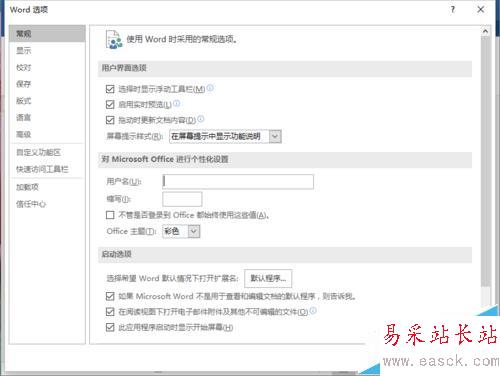
Task: Click the Word general options header icon
Action: 114,40
